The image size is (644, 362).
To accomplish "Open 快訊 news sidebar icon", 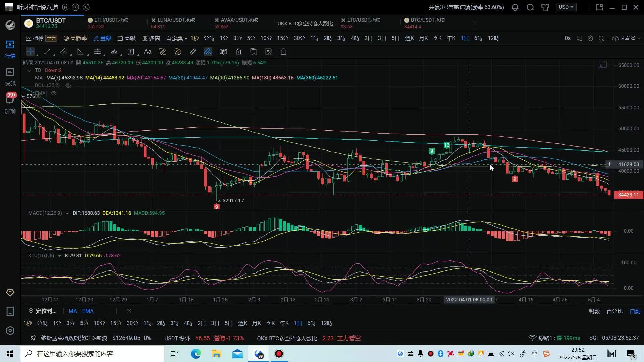I will [10, 77].
